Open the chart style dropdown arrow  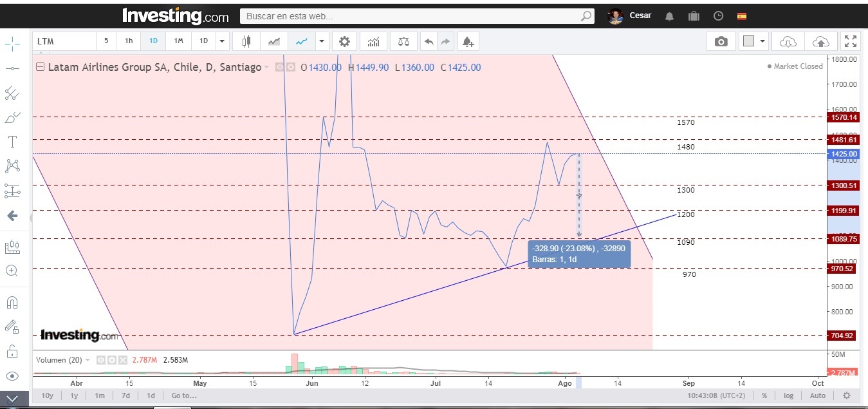(x=322, y=41)
